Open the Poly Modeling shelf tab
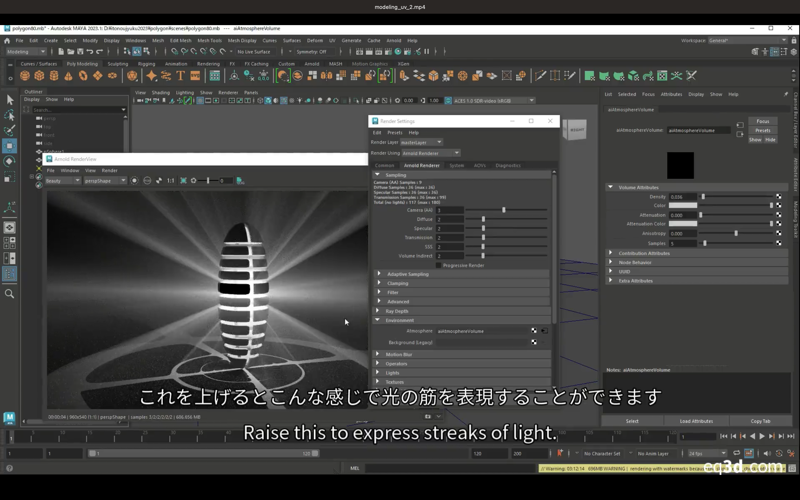This screenshot has height=500, width=800. [x=82, y=63]
